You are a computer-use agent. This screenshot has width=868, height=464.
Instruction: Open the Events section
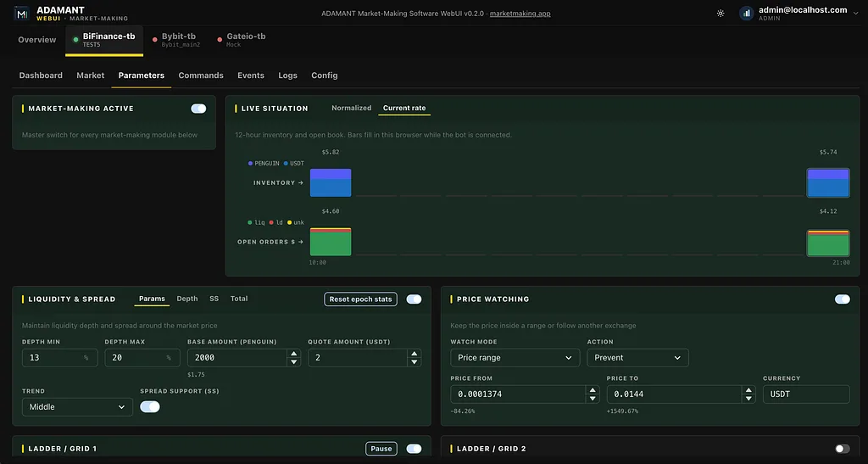click(x=251, y=75)
